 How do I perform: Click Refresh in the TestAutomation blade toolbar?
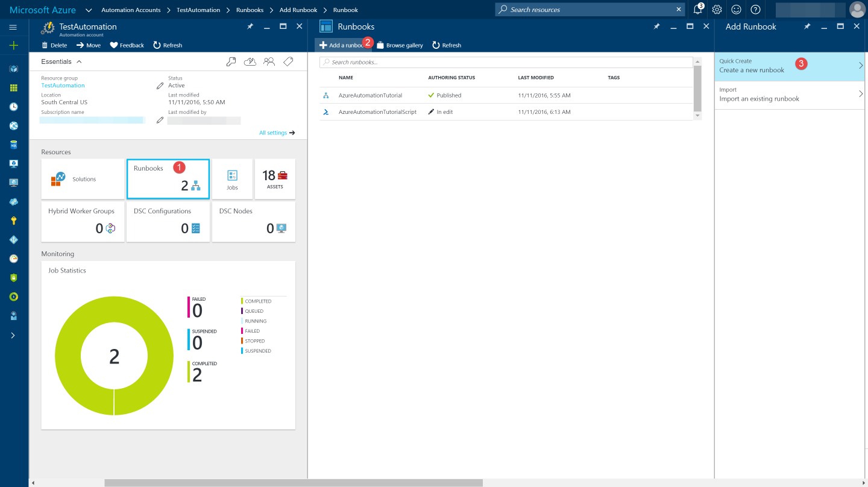coord(168,45)
